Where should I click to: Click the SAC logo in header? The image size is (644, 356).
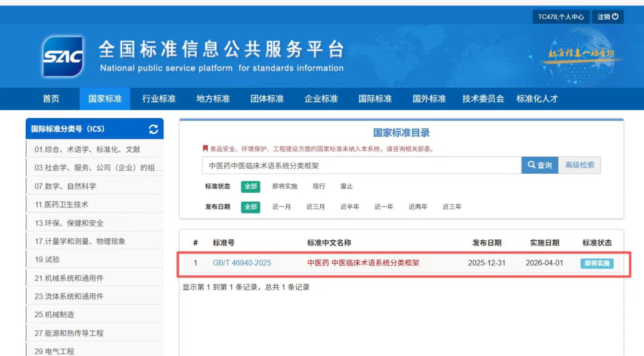[x=63, y=57]
